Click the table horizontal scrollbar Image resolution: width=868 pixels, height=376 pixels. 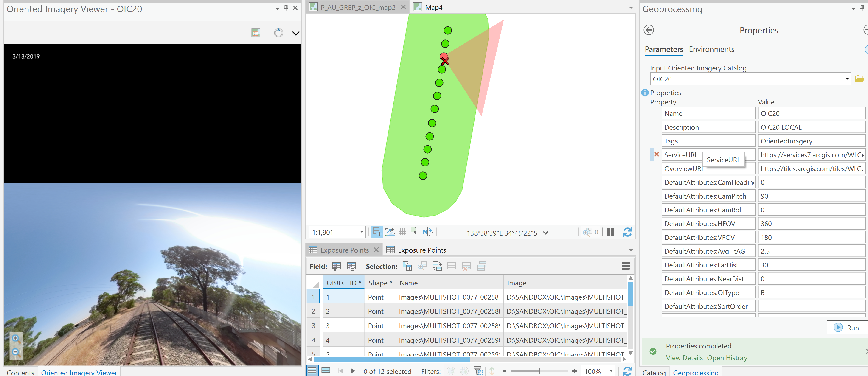pyautogui.click(x=392, y=359)
